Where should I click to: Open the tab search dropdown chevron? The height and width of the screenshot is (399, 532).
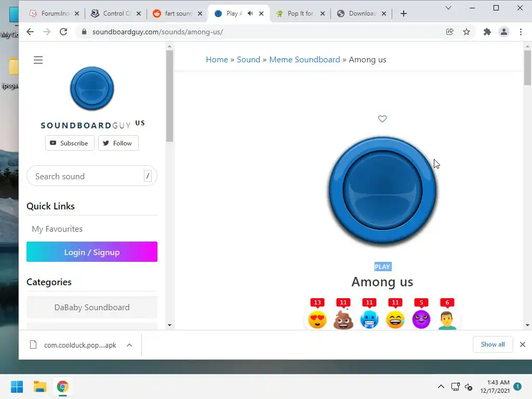coord(448,8)
